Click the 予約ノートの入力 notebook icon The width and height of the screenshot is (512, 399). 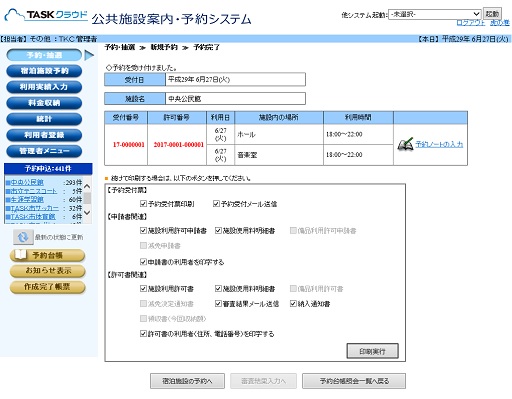point(405,144)
